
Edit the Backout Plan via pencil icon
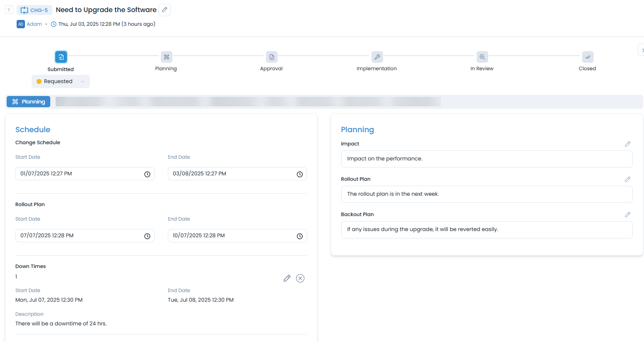pyautogui.click(x=627, y=214)
